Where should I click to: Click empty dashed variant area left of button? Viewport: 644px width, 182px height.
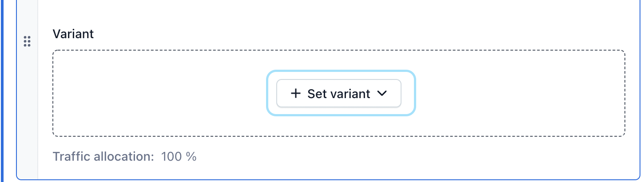click(x=160, y=93)
